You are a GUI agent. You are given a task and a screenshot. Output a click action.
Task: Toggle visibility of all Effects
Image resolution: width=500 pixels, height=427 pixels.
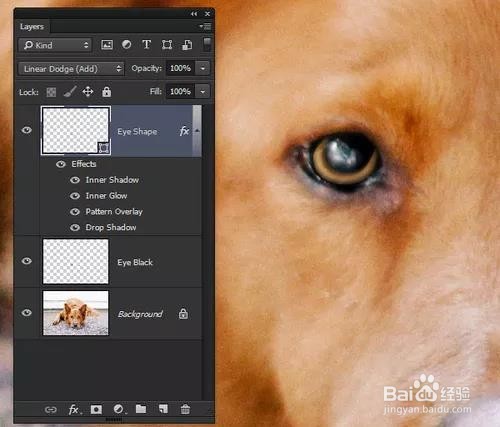point(61,164)
